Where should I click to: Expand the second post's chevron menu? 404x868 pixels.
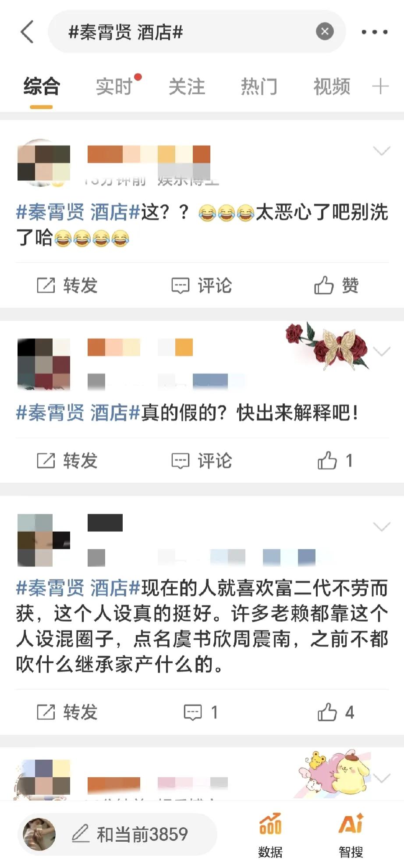pos(381,352)
